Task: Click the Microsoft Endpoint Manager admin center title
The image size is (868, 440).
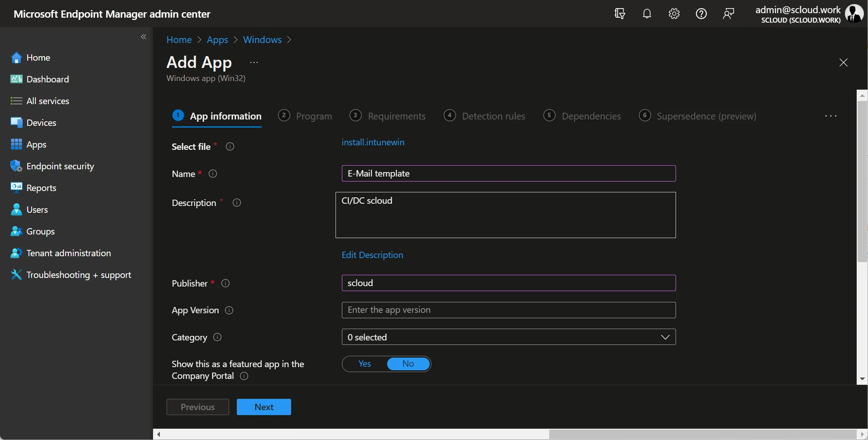Action: click(x=112, y=14)
